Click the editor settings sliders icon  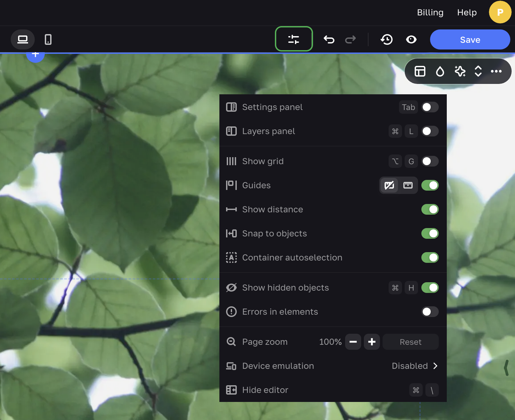pyautogui.click(x=294, y=39)
